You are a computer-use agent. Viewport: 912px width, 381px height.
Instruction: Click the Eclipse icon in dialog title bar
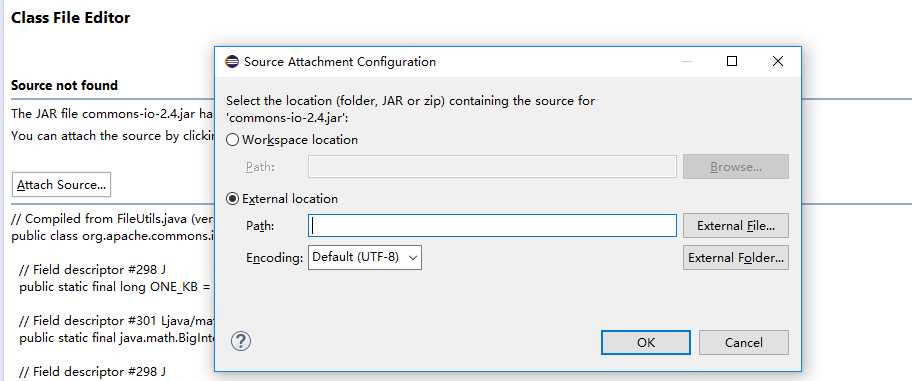232,62
